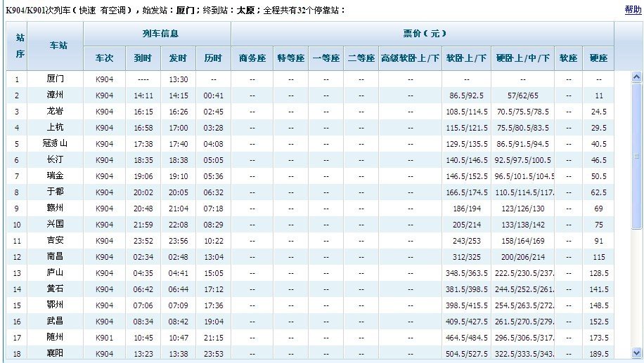Click the scrollbar down arrow
The height and width of the screenshot is (363, 644).
click(x=636, y=352)
